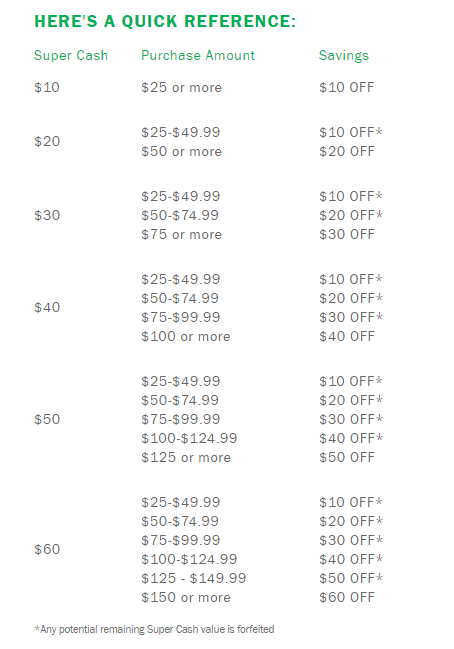Click the $20 OFF savings without asterisk
This screenshot has width=454, height=649.
pyautogui.click(x=347, y=151)
